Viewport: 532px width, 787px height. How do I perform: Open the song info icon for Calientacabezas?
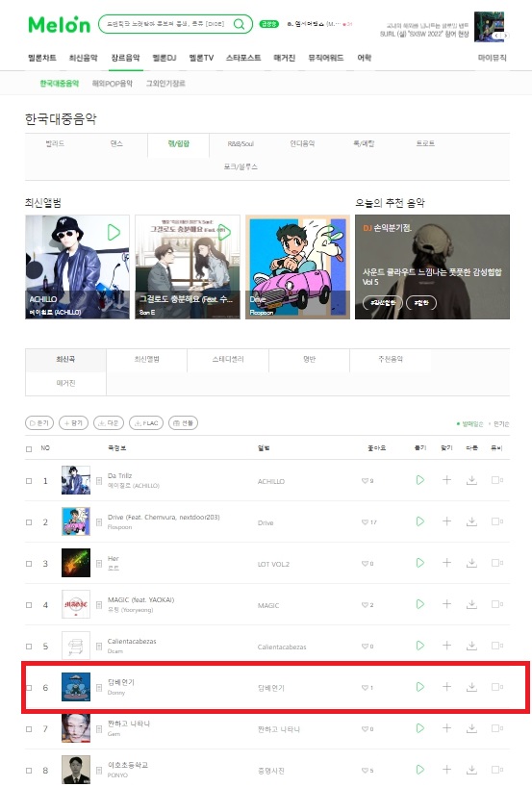[x=99, y=646]
